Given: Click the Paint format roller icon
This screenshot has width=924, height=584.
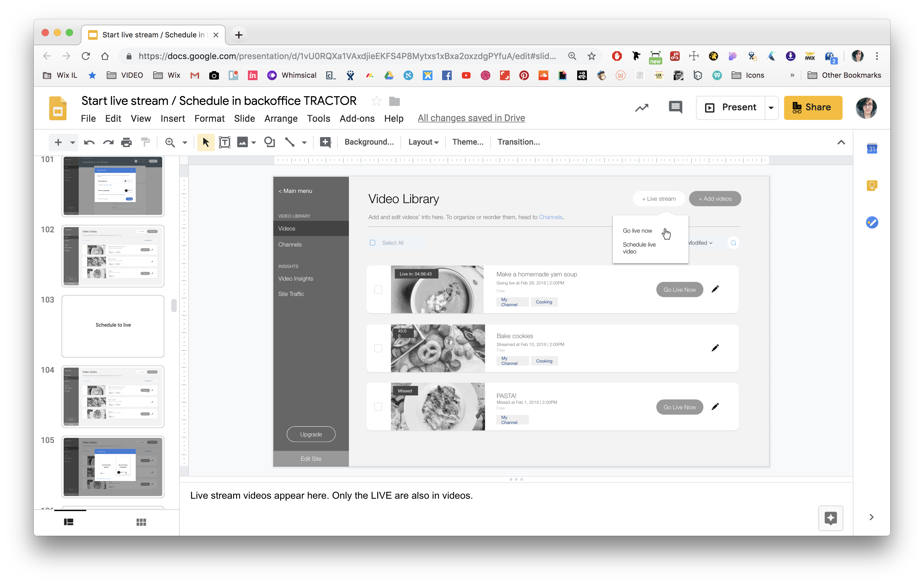Looking at the screenshot, I should 145,142.
